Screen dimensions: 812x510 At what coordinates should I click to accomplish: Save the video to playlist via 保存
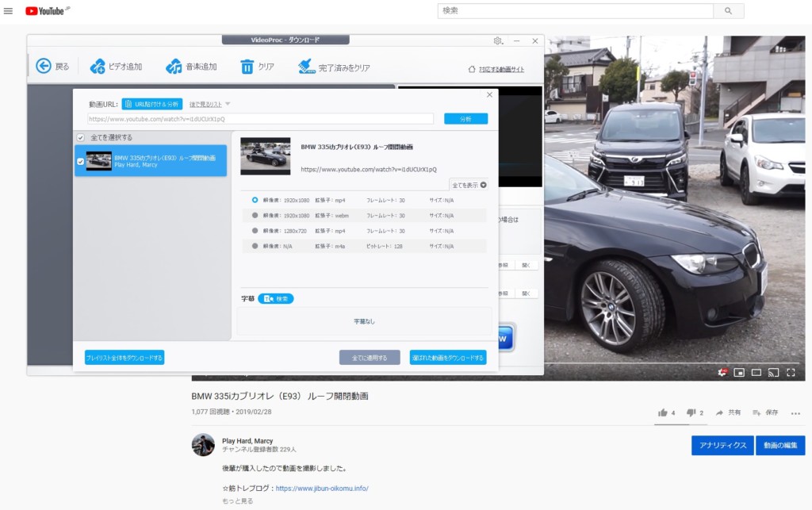(765, 412)
